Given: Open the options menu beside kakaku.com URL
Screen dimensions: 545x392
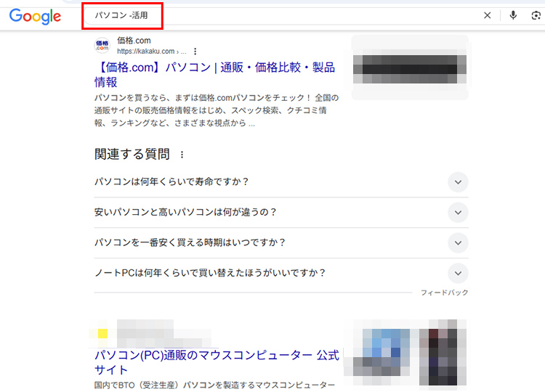Looking at the screenshot, I should [195, 52].
